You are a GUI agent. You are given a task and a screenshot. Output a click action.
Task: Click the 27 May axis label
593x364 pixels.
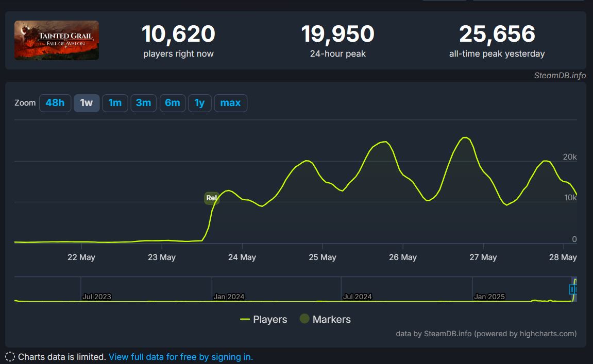(x=483, y=257)
